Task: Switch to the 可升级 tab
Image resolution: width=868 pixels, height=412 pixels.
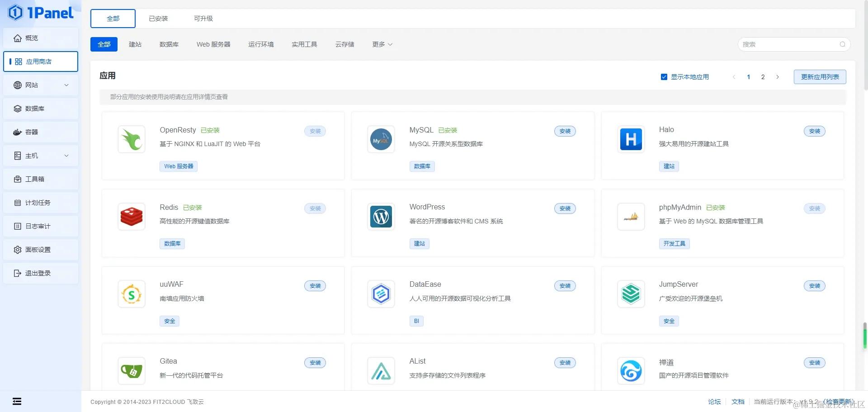Action: [x=203, y=19]
